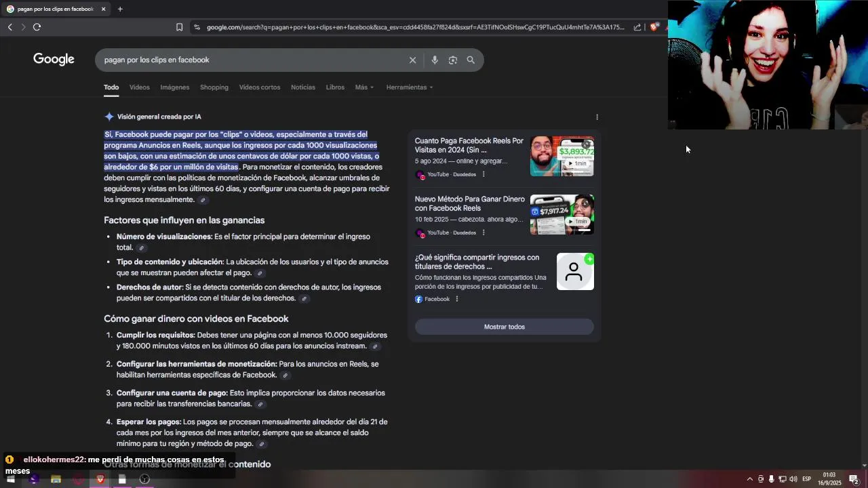This screenshot has height=488, width=868.
Task: Go to Google home via the logo
Action: coord(54,60)
